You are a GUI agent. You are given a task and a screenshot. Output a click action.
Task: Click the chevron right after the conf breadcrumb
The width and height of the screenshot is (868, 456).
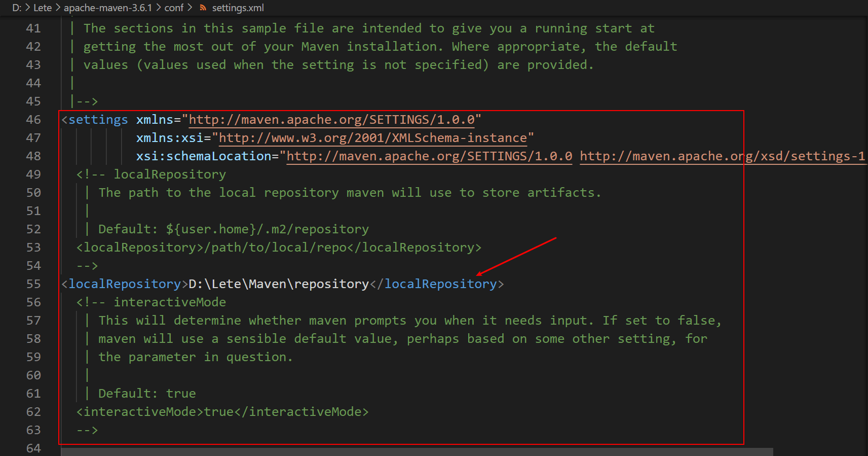coord(190,8)
